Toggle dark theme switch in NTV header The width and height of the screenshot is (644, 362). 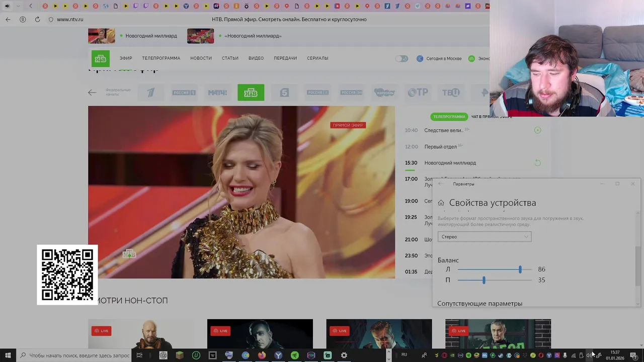tap(401, 58)
